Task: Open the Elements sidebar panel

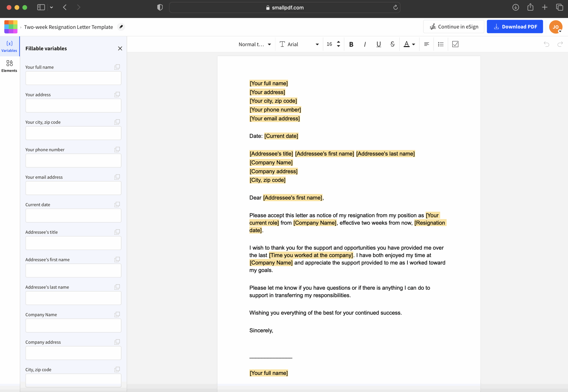Action: point(9,66)
